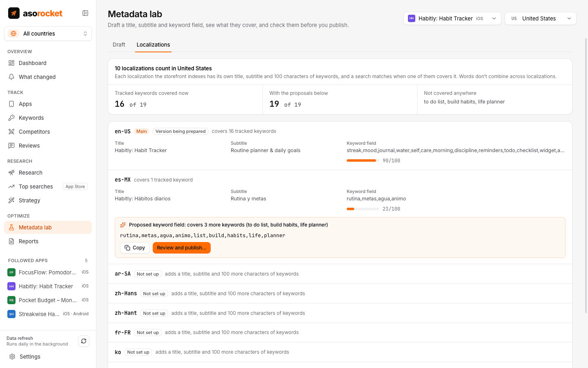Click the es-MX 23/100 progress bar
Image resolution: width=588 pixels, height=368 pixels.
point(363,209)
